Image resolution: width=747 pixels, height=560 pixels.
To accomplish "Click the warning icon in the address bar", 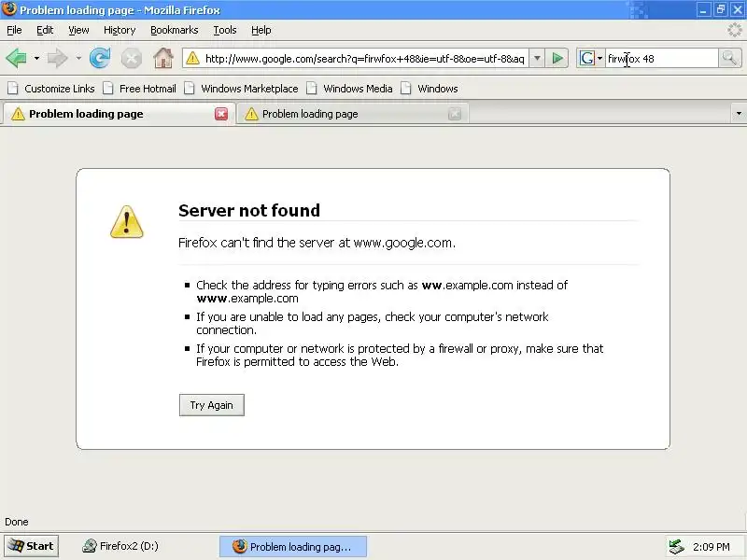I will pyautogui.click(x=192, y=59).
